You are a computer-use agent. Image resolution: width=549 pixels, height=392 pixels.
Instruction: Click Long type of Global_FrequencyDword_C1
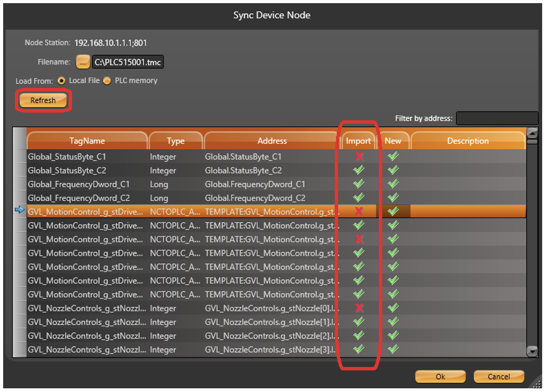point(159,184)
